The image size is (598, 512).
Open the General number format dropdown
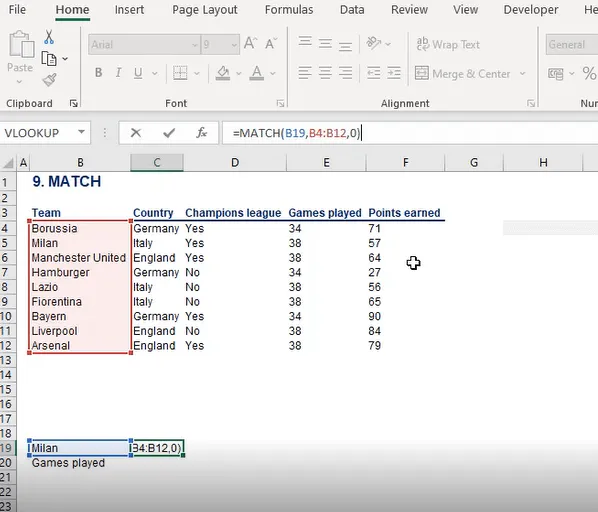pyautogui.click(x=572, y=45)
